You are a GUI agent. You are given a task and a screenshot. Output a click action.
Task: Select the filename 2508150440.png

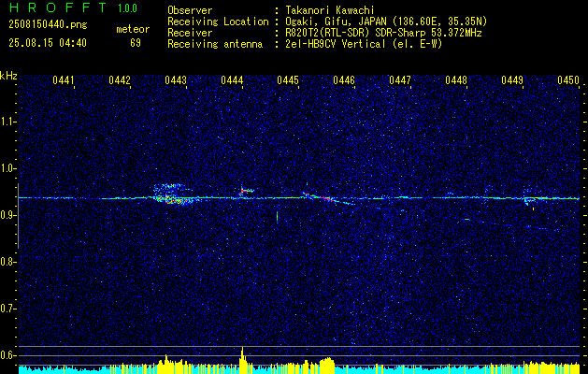(48, 25)
